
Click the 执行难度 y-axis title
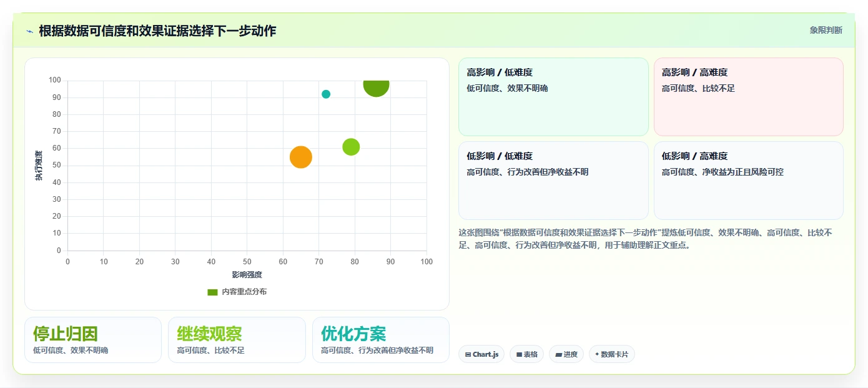click(39, 166)
